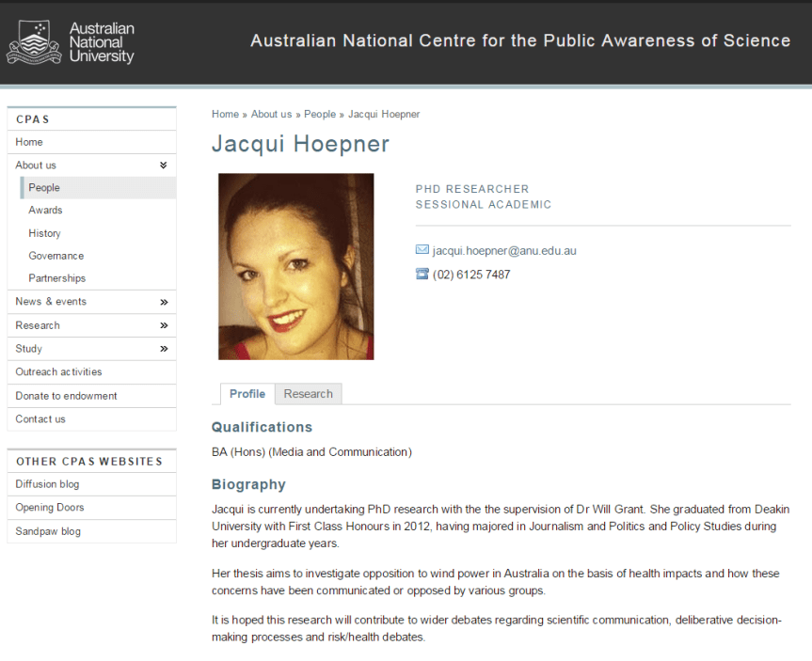Open the Governance page from the sidebar
Image resolution: width=812 pixels, height=661 pixels.
click(x=56, y=255)
